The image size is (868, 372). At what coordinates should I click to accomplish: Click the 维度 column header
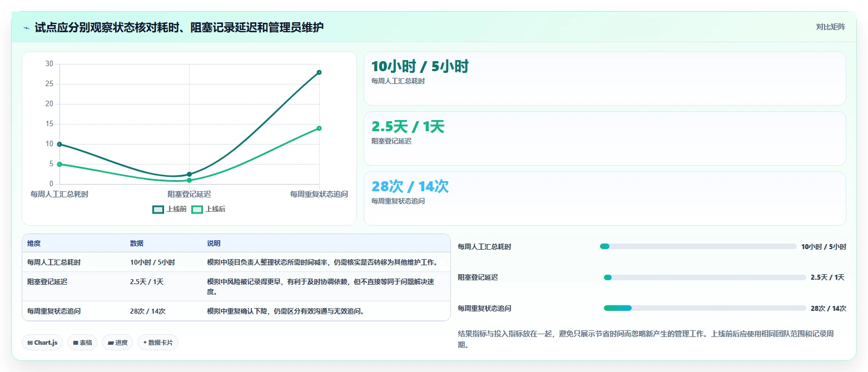(34, 244)
